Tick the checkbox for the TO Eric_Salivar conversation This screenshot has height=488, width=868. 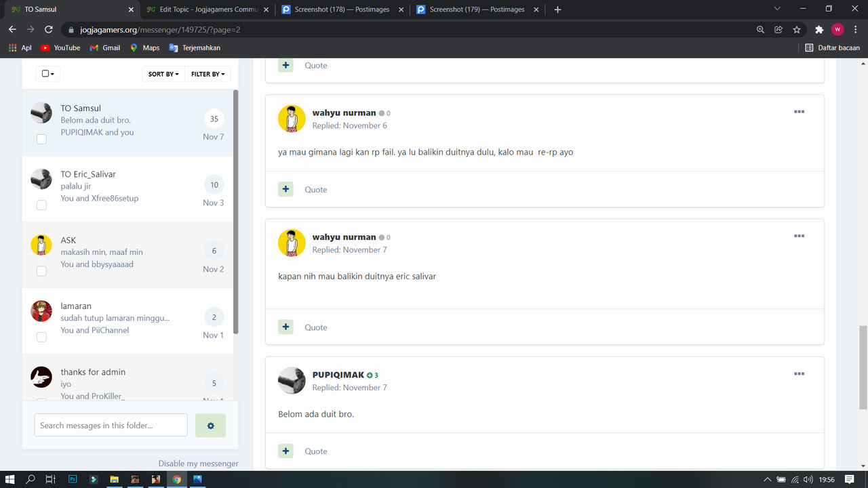tap(41, 205)
